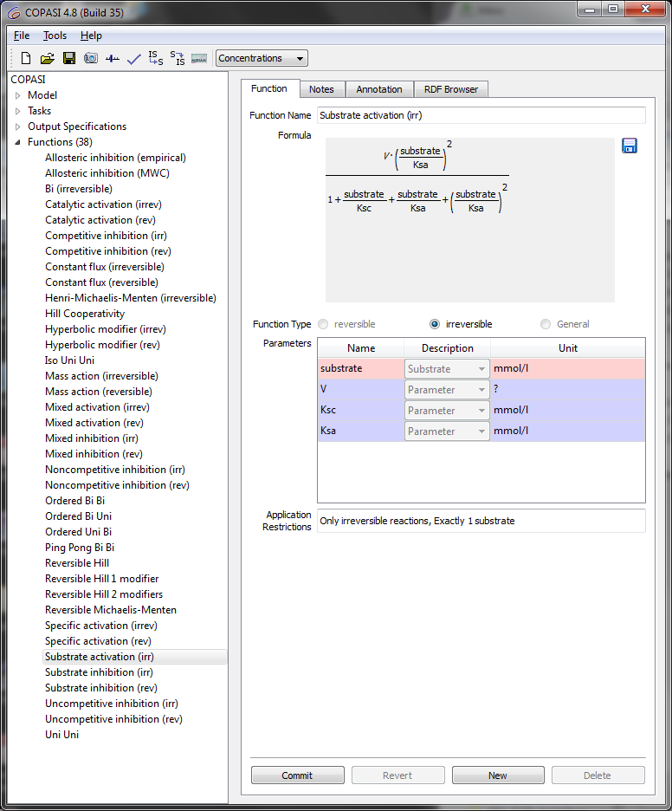672x811 pixels.
Task: Click the sliders toolbar icon
Action: pos(113,59)
